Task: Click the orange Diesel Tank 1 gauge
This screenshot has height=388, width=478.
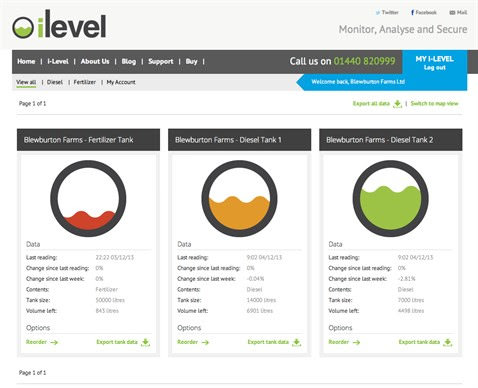Action: tap(239, 199)
